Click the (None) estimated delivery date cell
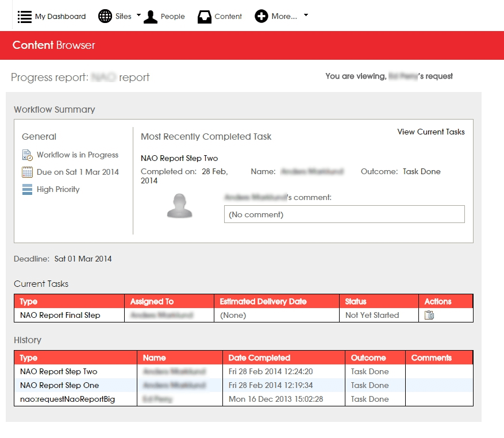The image size is (504, 438). click(x=276, y=315)
